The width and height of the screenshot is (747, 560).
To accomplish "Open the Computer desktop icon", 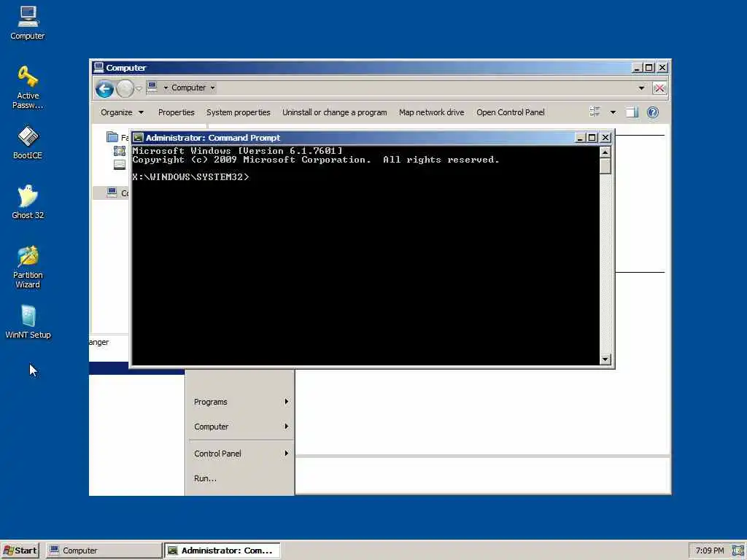I will (28, 23).
